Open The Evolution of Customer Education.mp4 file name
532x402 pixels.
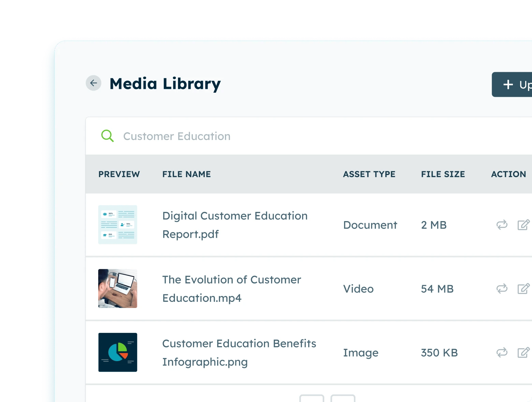231,289
